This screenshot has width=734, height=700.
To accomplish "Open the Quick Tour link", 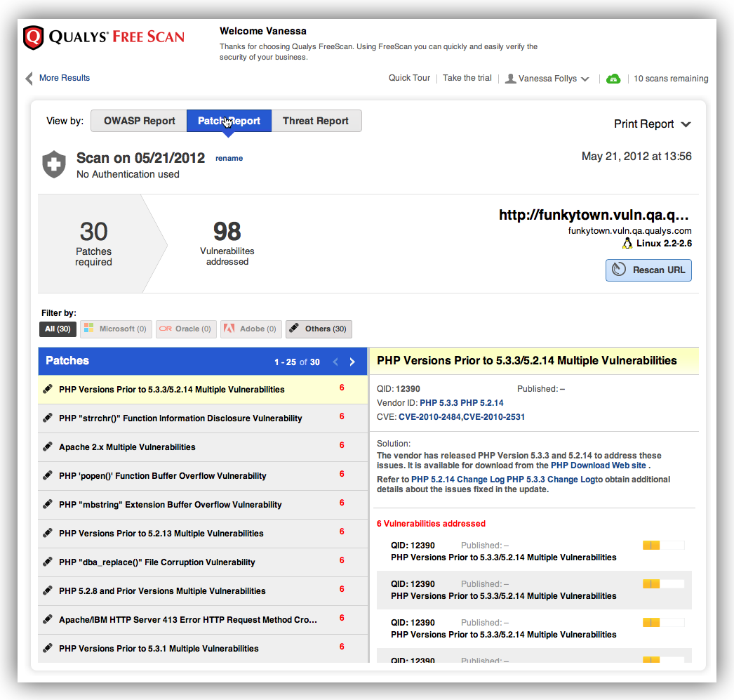I will click(409, 78).
